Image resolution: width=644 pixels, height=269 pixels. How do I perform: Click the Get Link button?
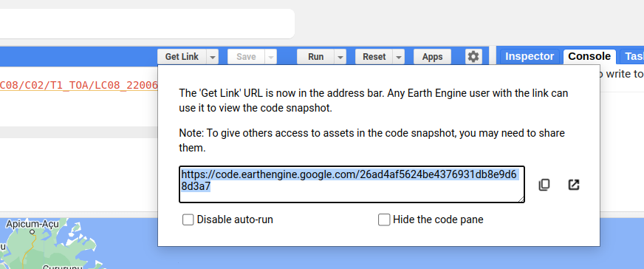(182, 57)
